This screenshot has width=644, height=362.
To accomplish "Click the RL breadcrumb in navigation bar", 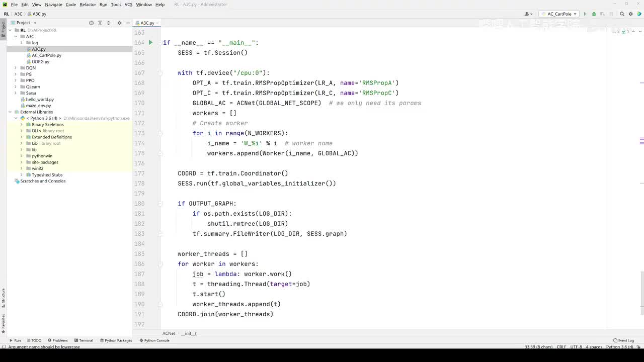I will (7, 14).
